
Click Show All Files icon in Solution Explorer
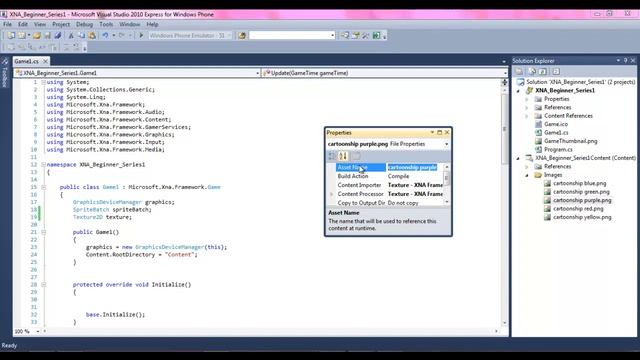pos(532,71)
